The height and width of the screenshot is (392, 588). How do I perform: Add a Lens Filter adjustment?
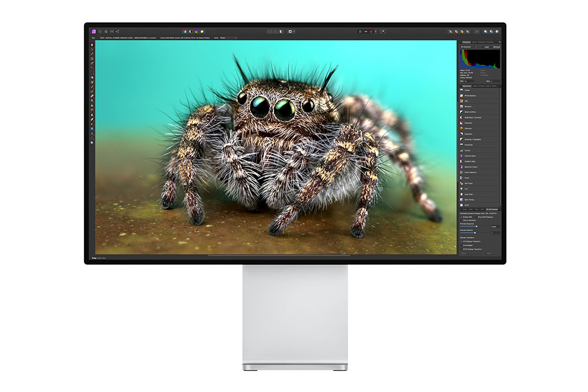pos(469,193)
